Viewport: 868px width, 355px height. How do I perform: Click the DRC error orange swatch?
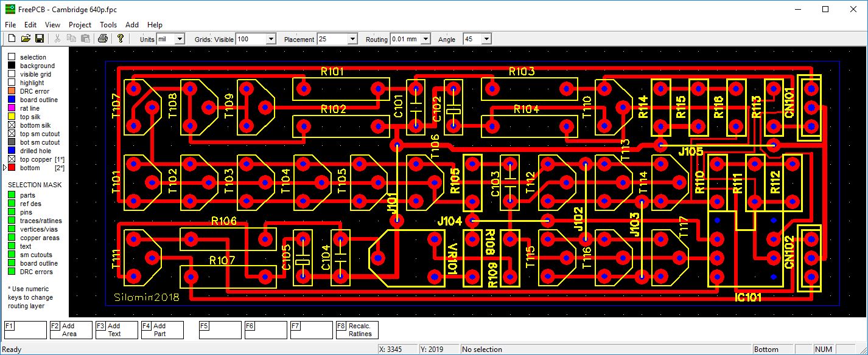pos(12,91)
